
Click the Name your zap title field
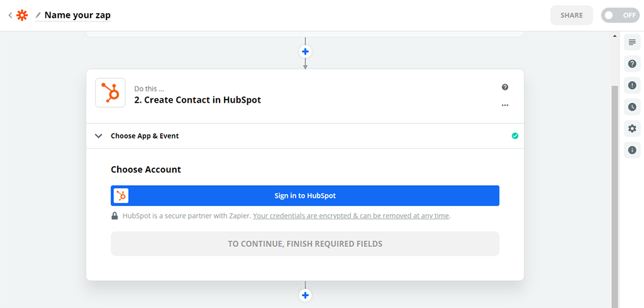click(77, 15)
